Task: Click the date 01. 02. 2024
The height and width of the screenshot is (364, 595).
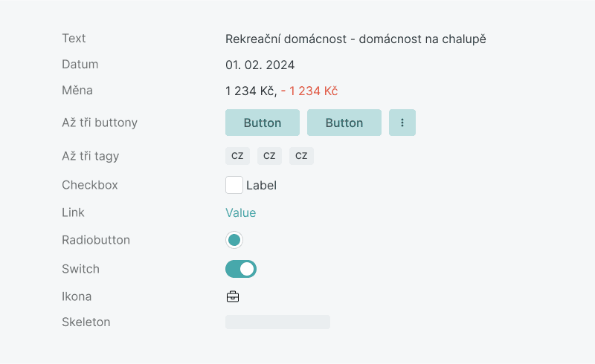Action: [260, 65]
